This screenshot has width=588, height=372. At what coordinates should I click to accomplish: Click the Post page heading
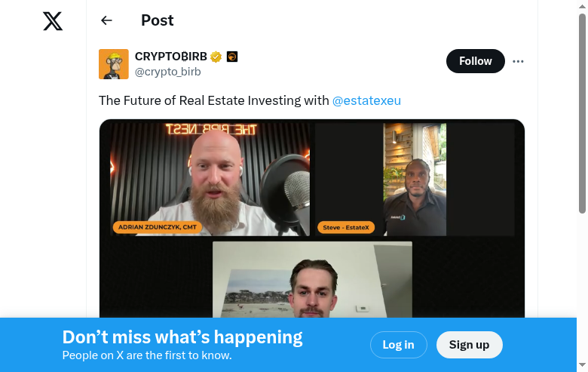157,20
